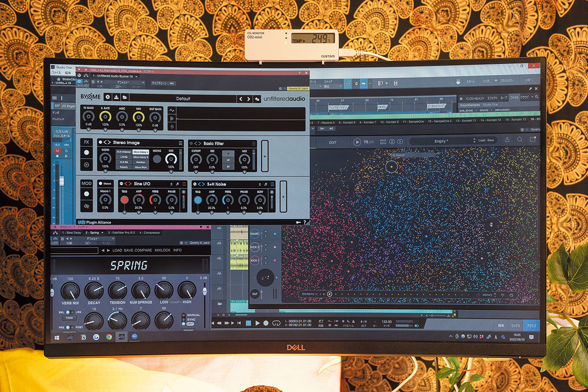Click the FX section back arrow icon
Viewport: 588px width, 392px height.
(86, 165)
